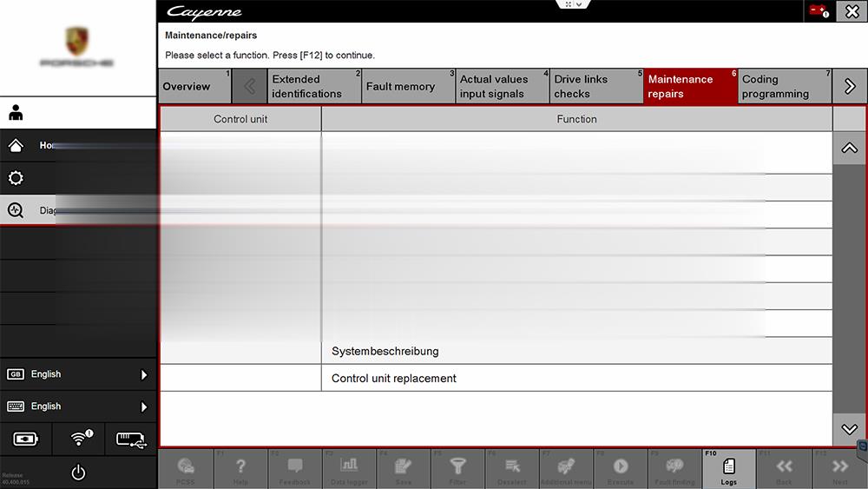This screenshot has height=489, width=868.
Task: Open the F5 Filter function
Action: (457, 470)
